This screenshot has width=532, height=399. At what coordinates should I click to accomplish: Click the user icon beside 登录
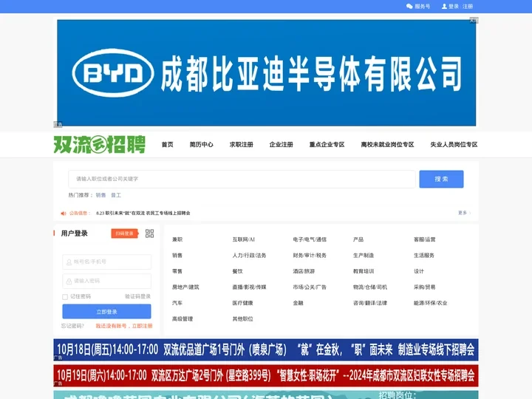(x=444, y=7)
